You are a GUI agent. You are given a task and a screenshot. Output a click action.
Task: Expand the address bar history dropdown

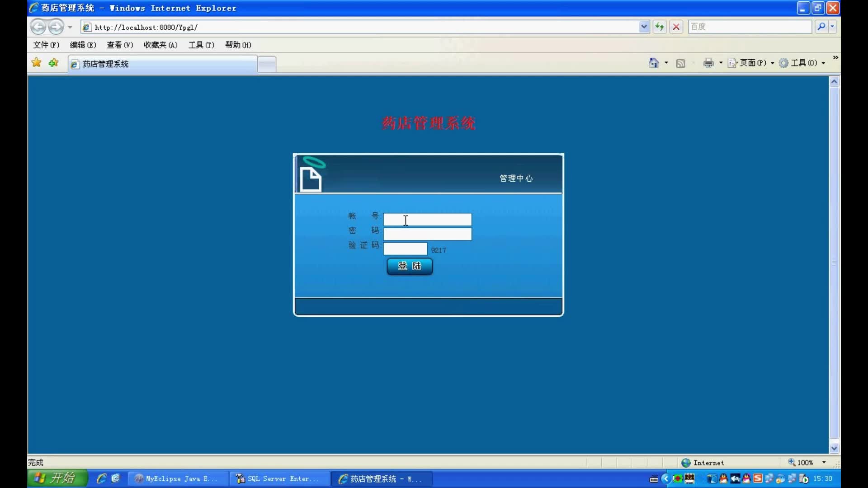pyautogui.click(x=644, y=27)
